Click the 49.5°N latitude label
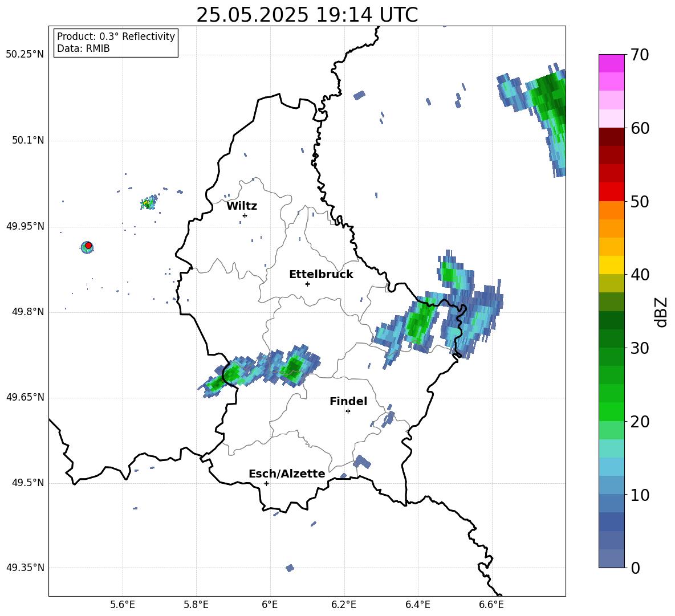675x616 pixels. coord(28,483)
